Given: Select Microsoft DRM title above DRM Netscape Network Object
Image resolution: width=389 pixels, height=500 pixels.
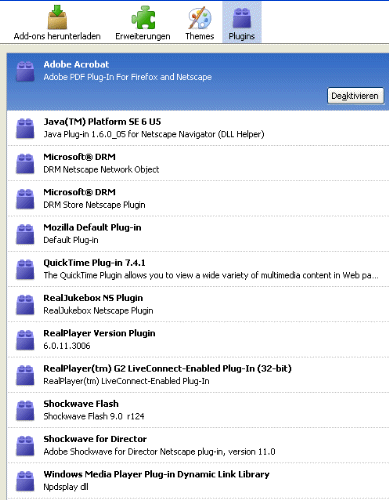Looking at the screenshot, I should [x=80, y=157].
